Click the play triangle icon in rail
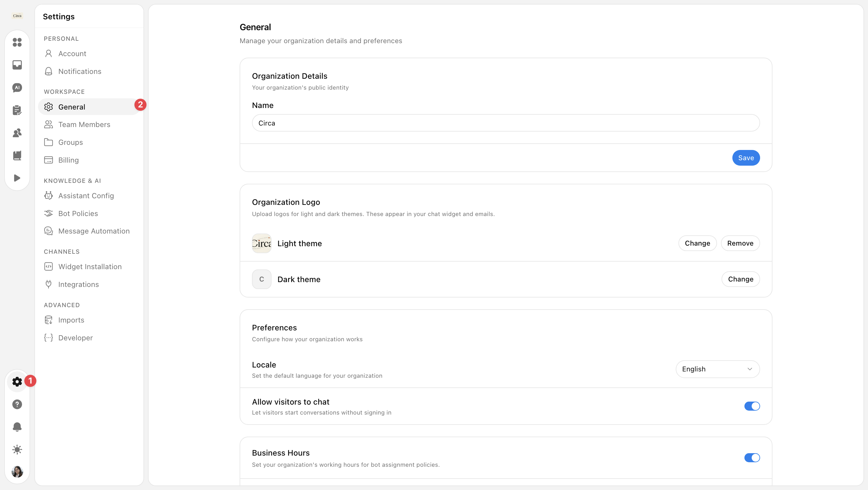This screenshot has width=868, height=490. pos(17,178)
